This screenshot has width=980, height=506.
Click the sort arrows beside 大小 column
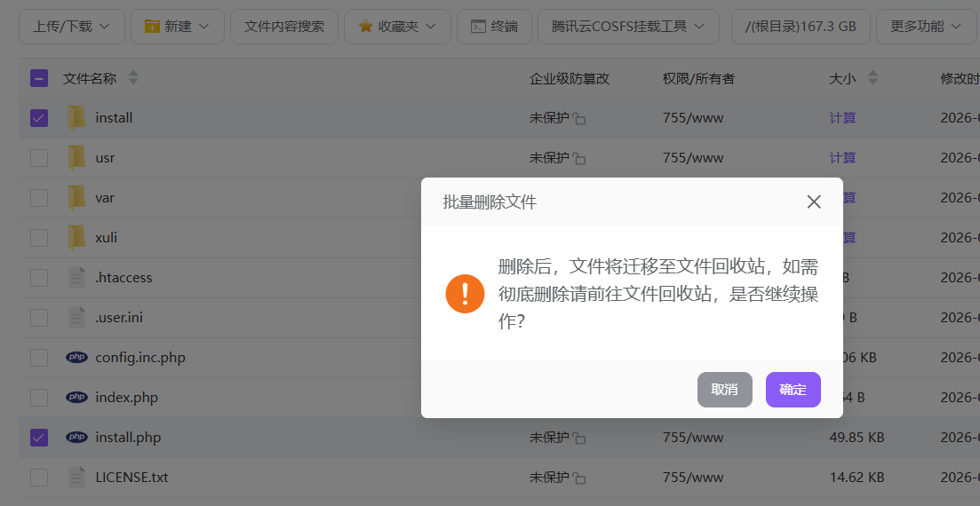click(872, 78)
